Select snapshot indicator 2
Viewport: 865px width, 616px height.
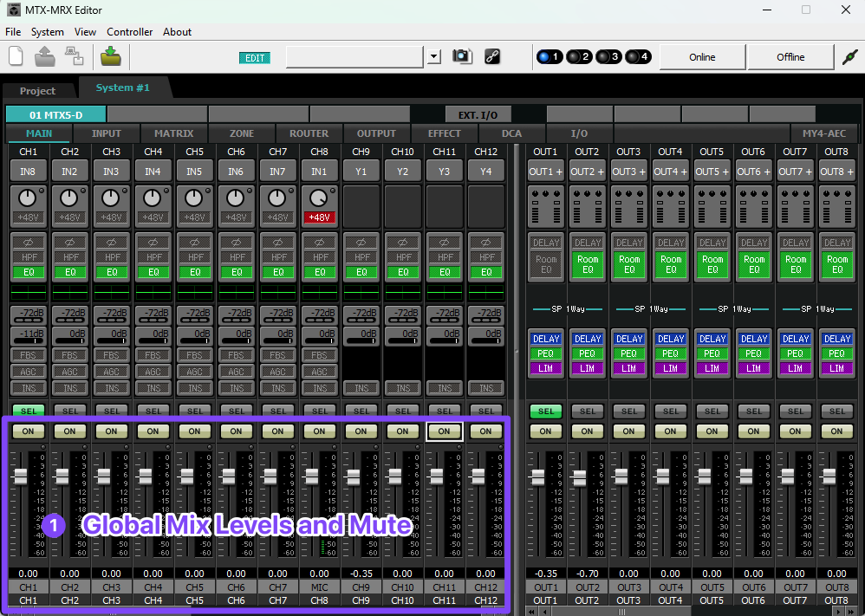[579, 56]
